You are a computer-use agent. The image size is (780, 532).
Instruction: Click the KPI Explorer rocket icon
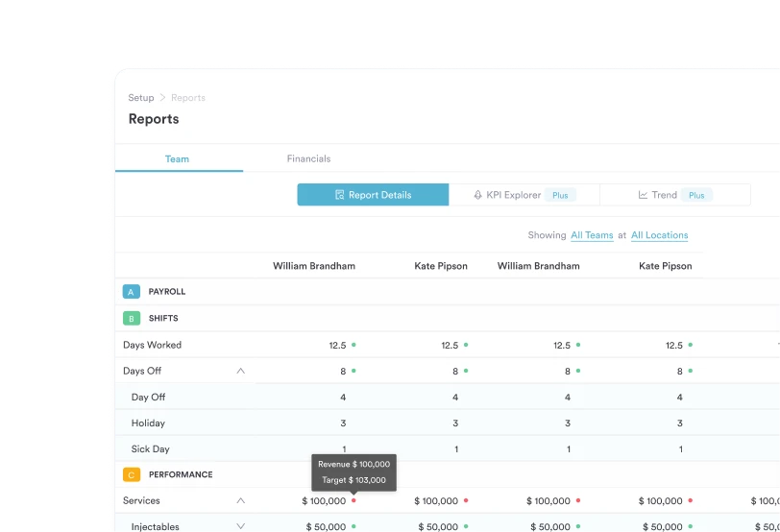point(478,195)
